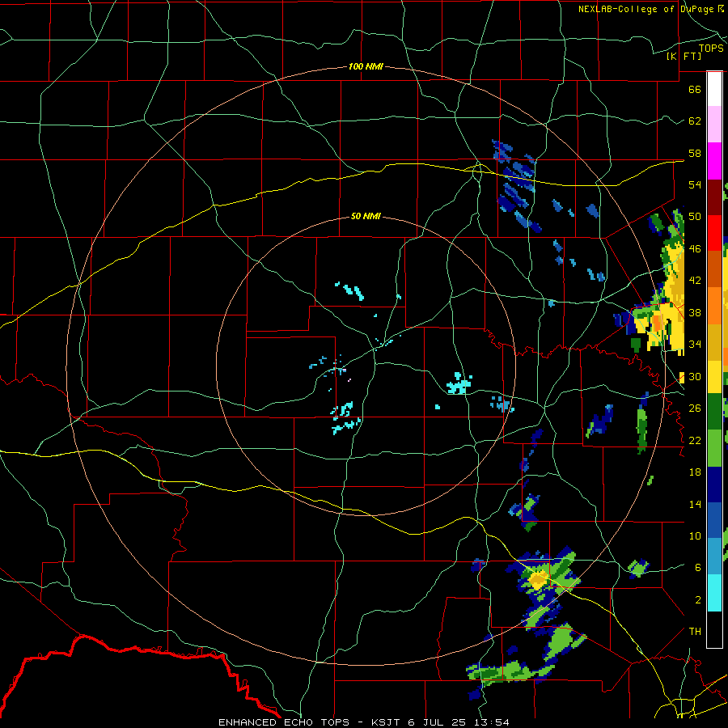Click the 62 value on legend
Image resolution: width=728 pixels, height=728 pixels.
pyautogui.click(x=695, y=121)
